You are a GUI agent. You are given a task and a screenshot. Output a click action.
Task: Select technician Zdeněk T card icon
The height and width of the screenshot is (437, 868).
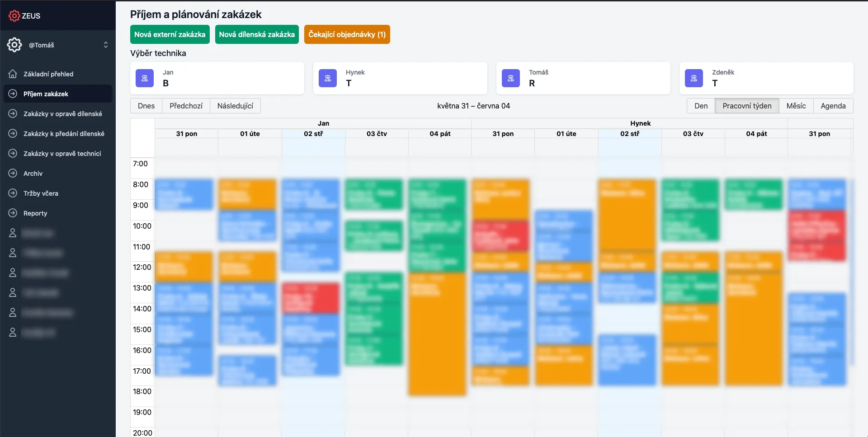click(x=694, y=78)
